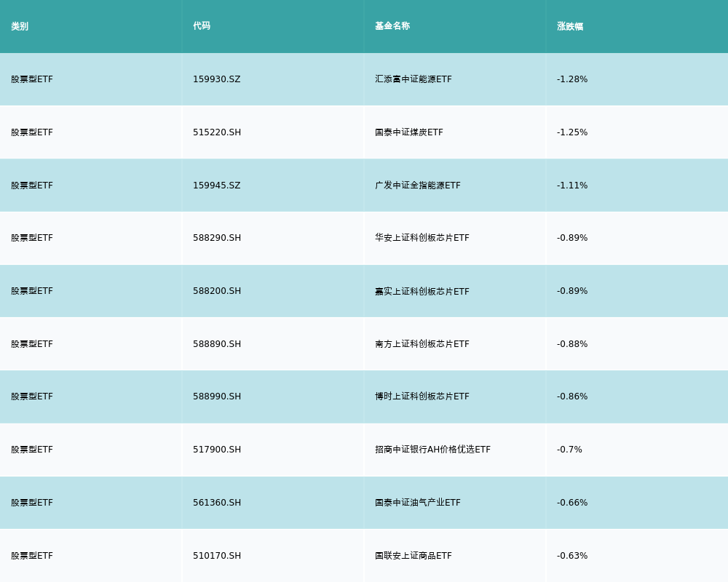This screenshot has width=728, height=582.
Task: Select fund 广发中证全指能源ETF
Action: (418, 186)
